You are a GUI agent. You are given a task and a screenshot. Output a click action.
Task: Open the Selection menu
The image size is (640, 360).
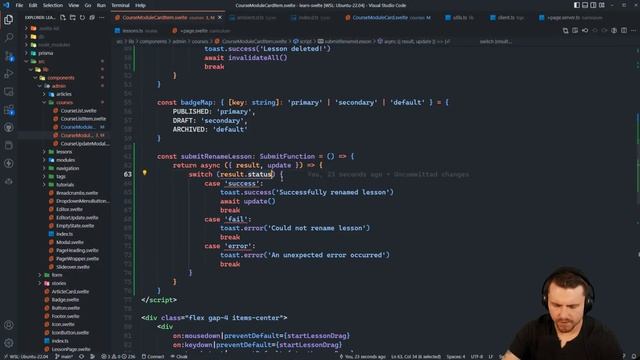[53, 5]
